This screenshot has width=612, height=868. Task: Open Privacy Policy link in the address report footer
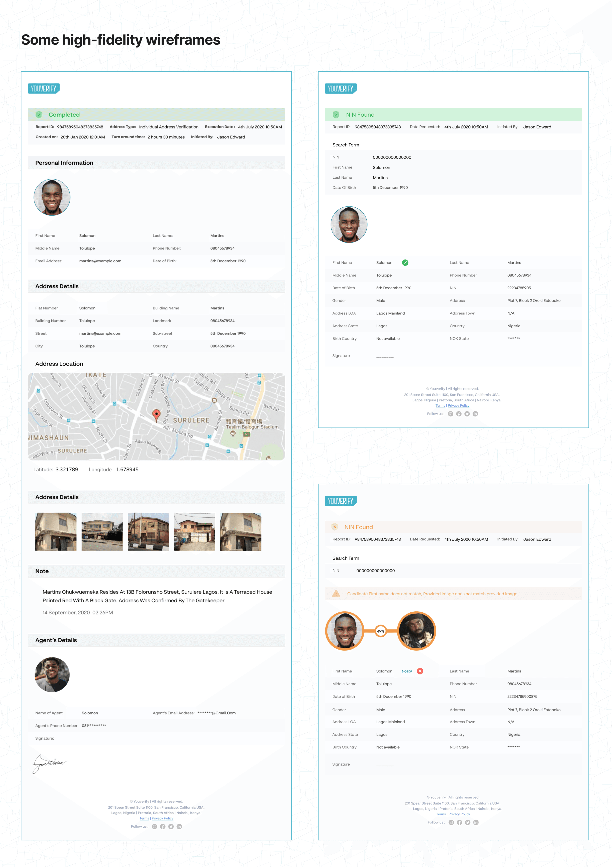(162, 818)
